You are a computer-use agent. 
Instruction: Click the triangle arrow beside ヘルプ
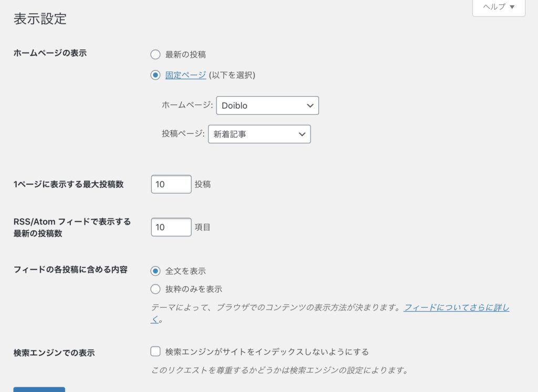coord(512,7)
